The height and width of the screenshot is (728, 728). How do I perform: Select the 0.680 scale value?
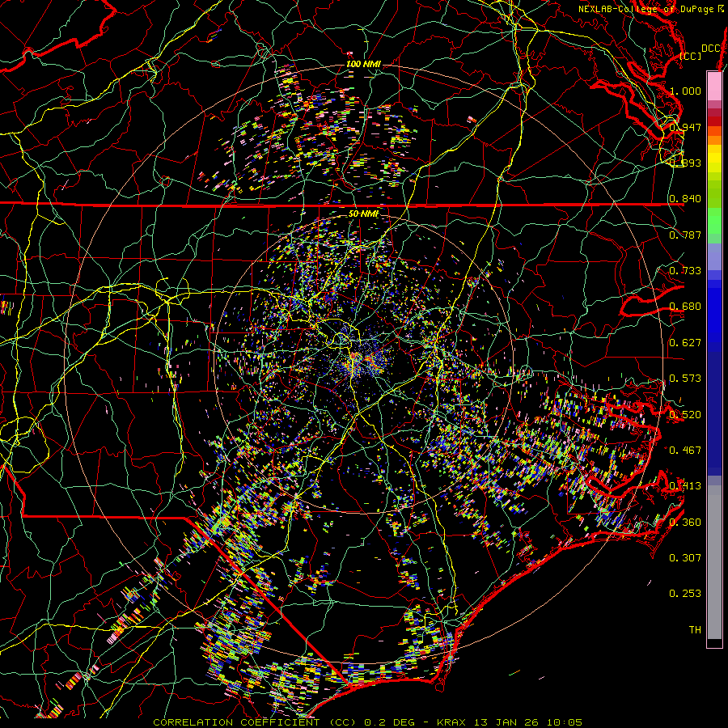point(685,307)
